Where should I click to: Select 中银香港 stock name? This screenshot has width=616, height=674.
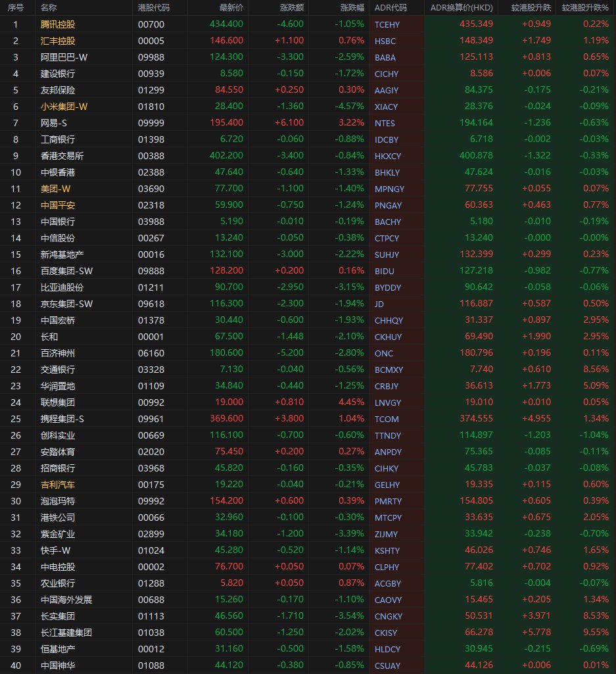click(58, 172)
